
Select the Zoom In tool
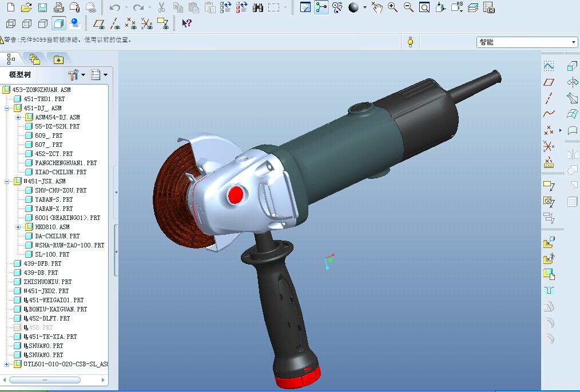392,8
